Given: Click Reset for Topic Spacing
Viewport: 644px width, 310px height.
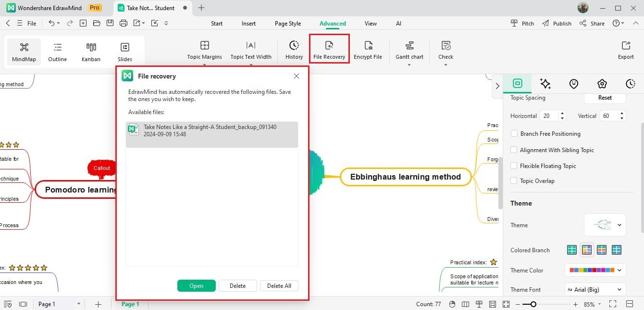Looking at the screenshot, I should point(605,97).
